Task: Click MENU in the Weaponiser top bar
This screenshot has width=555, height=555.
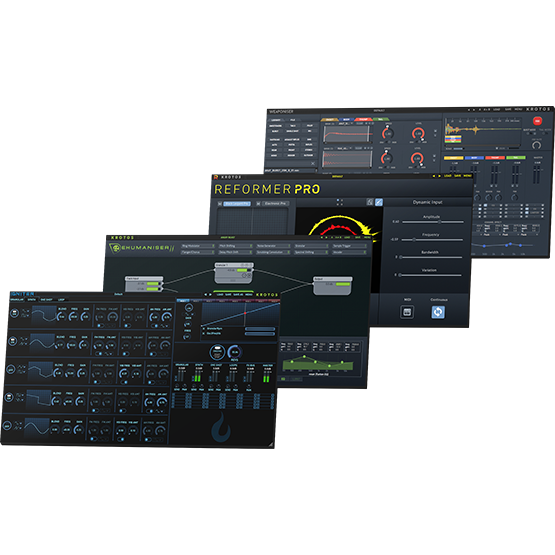Action: (x=518, y=109)
